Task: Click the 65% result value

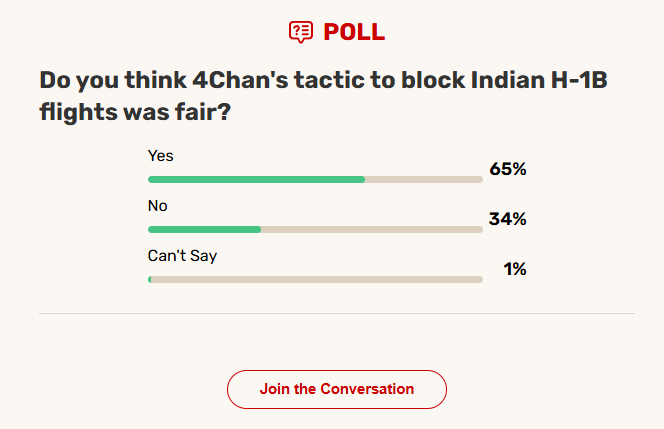Action: point(508,169)
